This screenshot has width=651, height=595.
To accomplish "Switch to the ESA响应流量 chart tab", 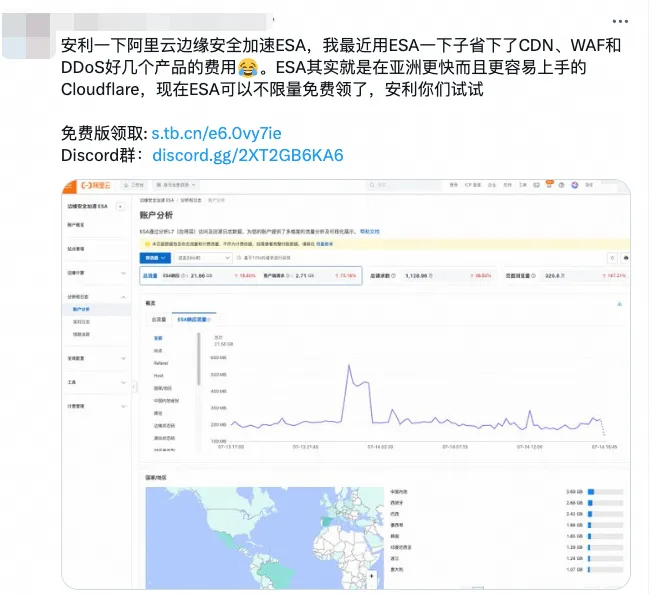I will tap(194, 319).
